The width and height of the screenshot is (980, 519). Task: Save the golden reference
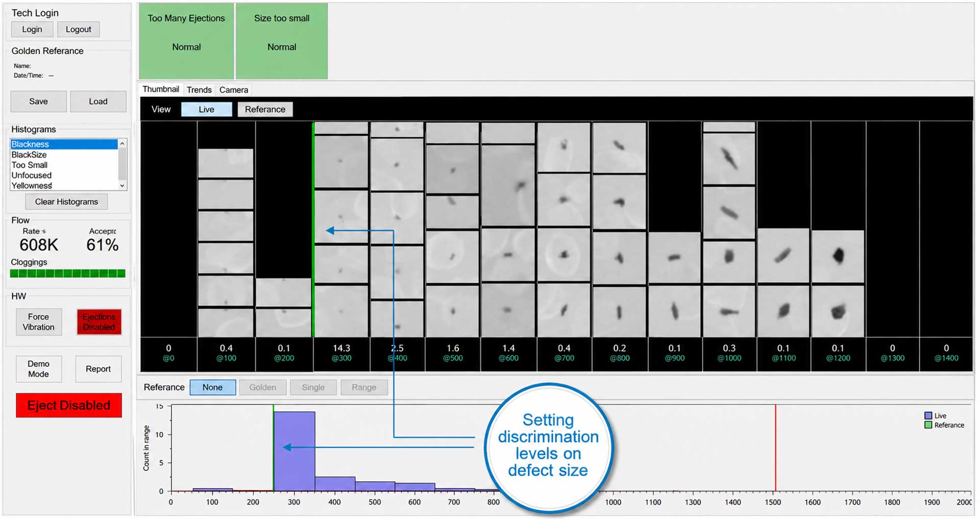(38, 102)
